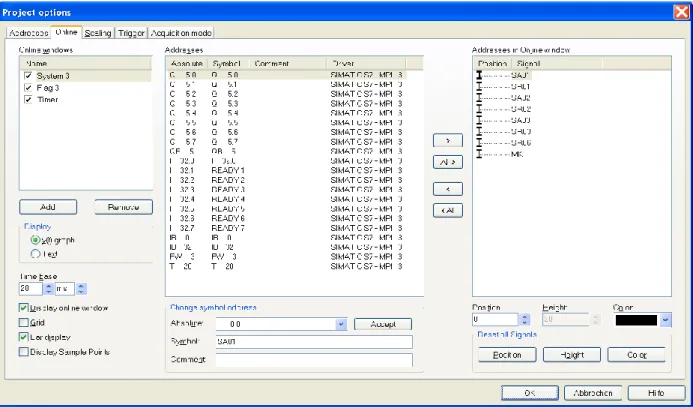693x408 pixels.
Task: Switch to the Addresses tab
Action: point(29,33)
